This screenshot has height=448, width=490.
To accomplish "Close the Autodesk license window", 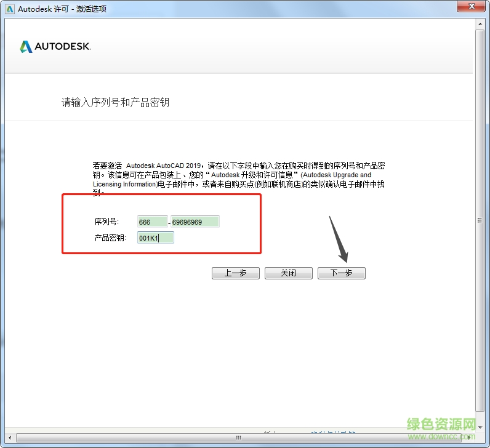I will coord(472,6).
